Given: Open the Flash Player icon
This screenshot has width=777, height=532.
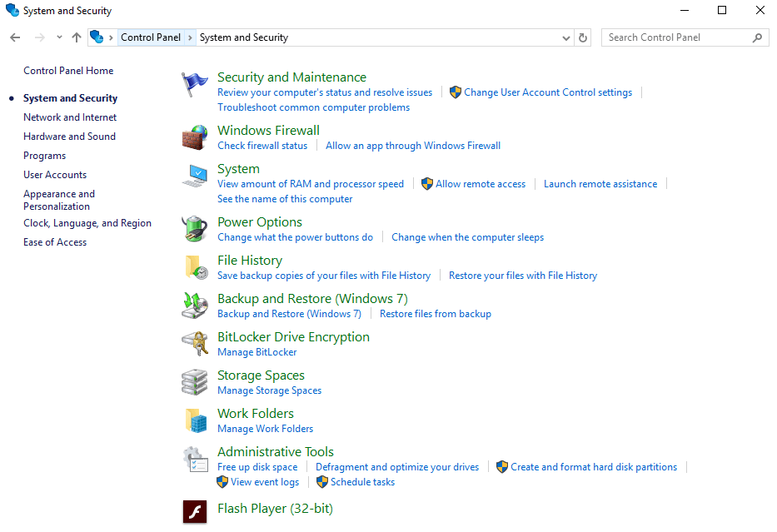Looking at the screenshot, I should [195, 511].
